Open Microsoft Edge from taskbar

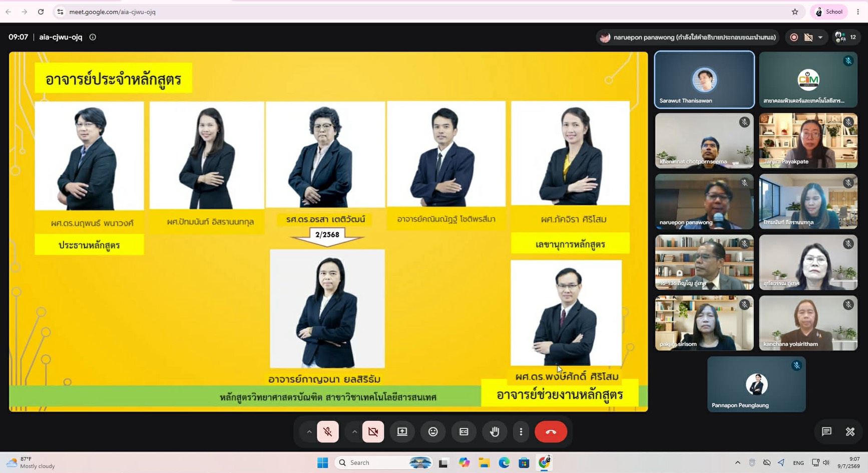point(504,462)
